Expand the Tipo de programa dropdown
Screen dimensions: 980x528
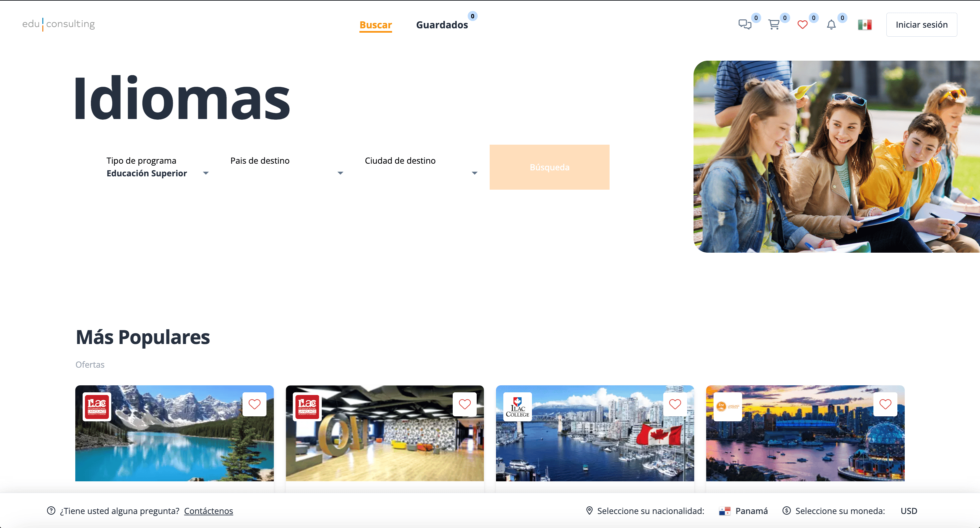click(206, 173)
